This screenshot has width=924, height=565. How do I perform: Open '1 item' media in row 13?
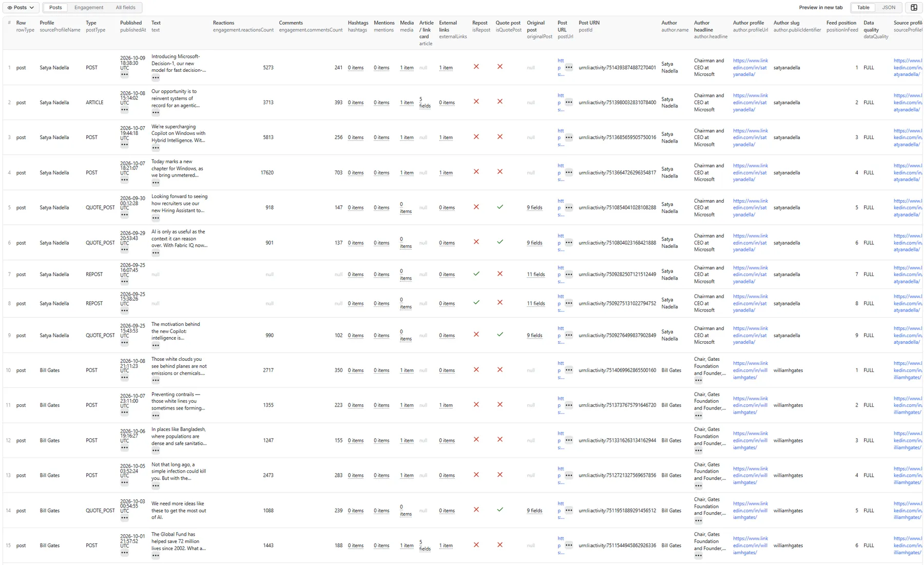(407, 476)
